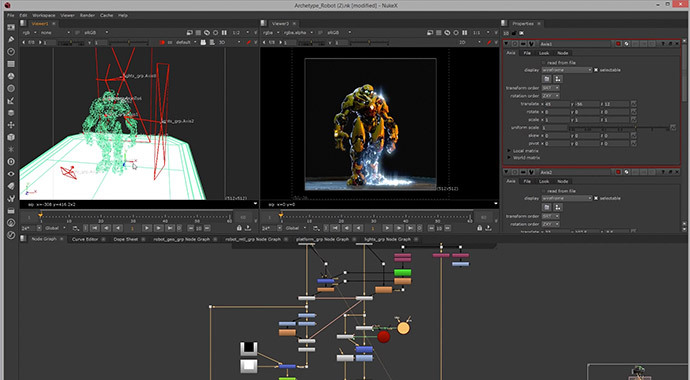
Task: Play backward in Viewer1 timeline
Action: 118,228
